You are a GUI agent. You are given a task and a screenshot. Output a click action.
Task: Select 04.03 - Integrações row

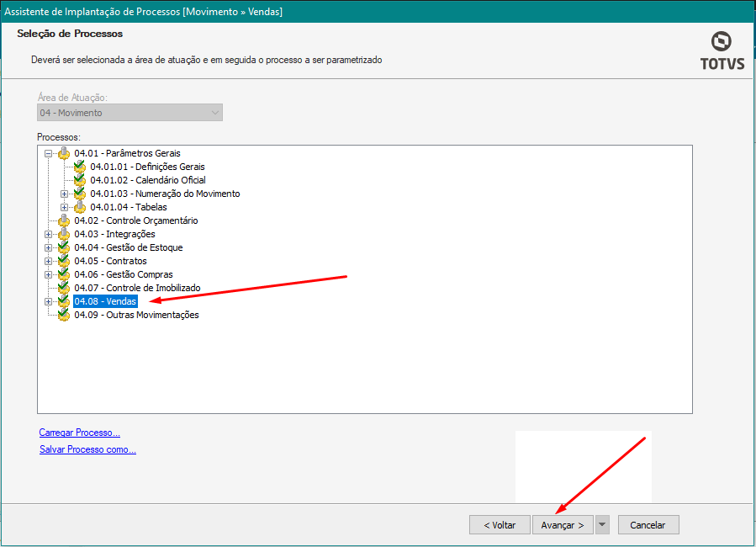[114, 235]
